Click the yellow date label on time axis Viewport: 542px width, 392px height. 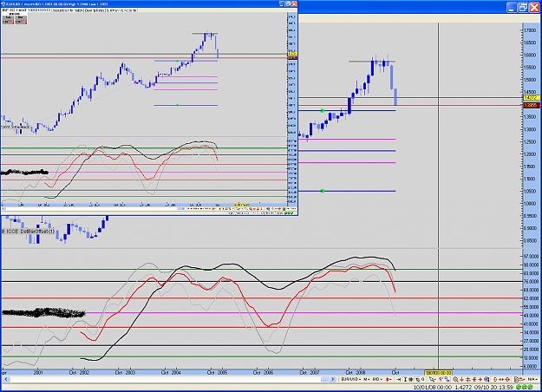pos(438,373)
